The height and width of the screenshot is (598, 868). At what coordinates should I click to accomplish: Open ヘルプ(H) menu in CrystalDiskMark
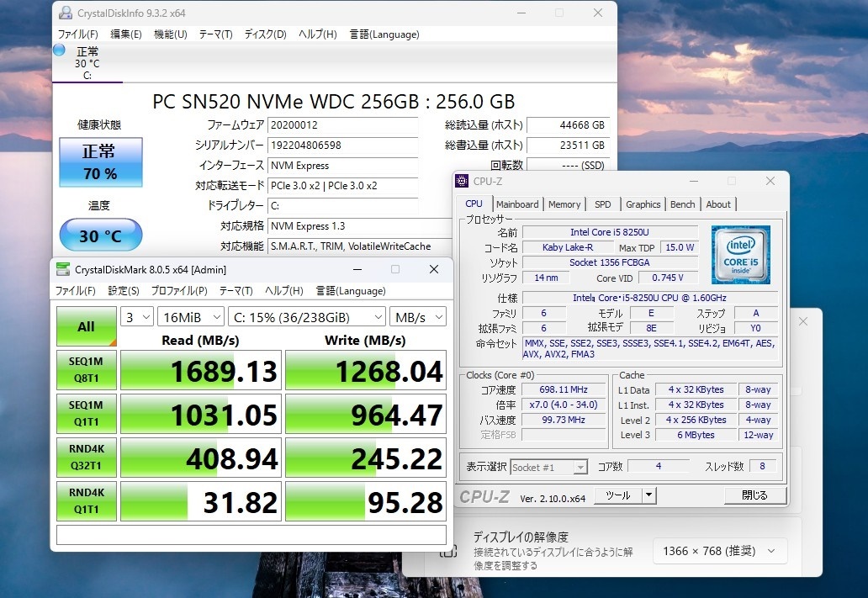click(x=284, y=291)
